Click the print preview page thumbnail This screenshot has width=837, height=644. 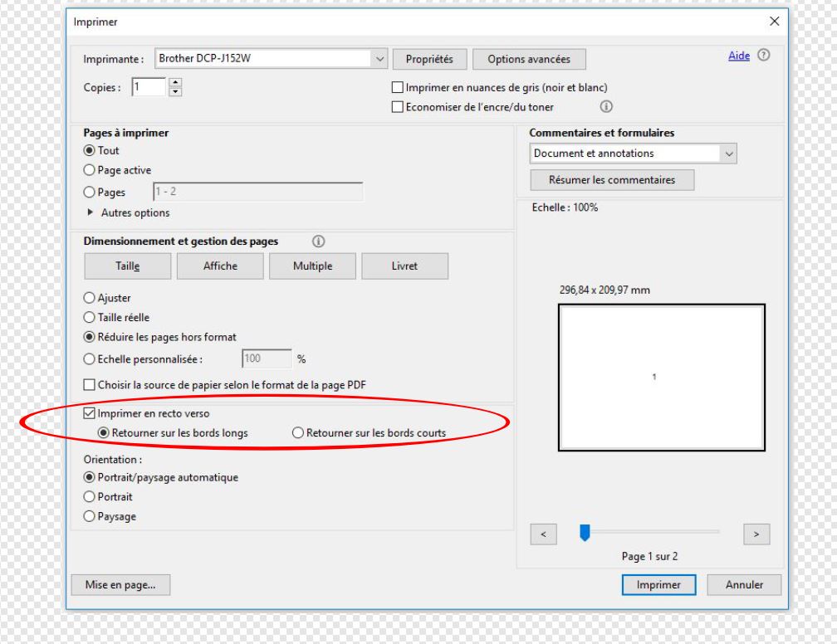click(661, 378)
